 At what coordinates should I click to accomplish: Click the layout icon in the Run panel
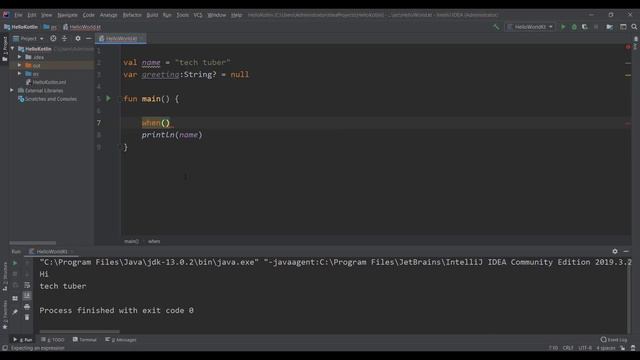15,298
